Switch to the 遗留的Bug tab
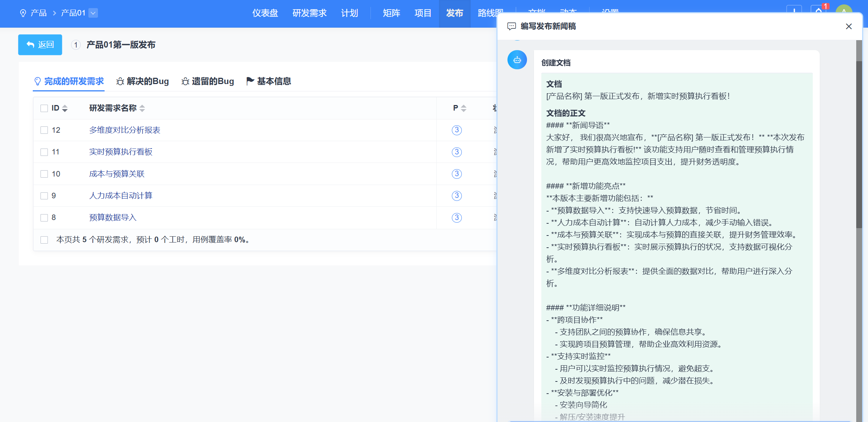 208,81
